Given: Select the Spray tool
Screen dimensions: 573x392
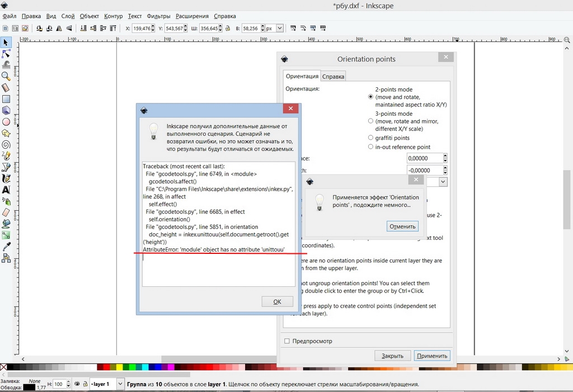Looking at the screenshot, I should pos(6,201).
